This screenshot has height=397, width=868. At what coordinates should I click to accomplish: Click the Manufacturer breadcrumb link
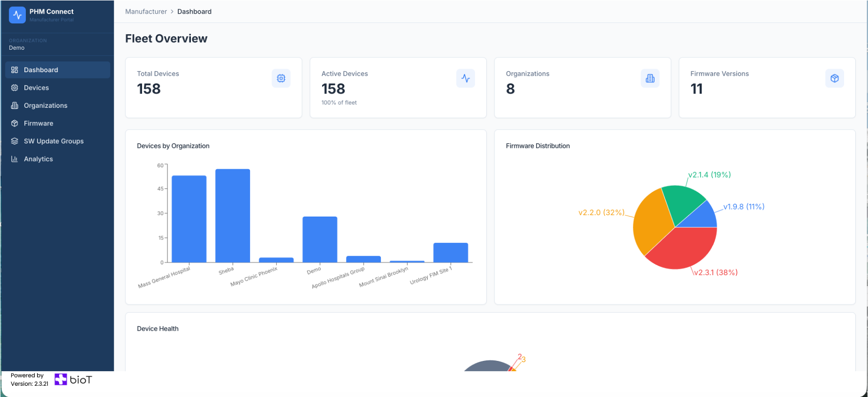coord(146,12)
